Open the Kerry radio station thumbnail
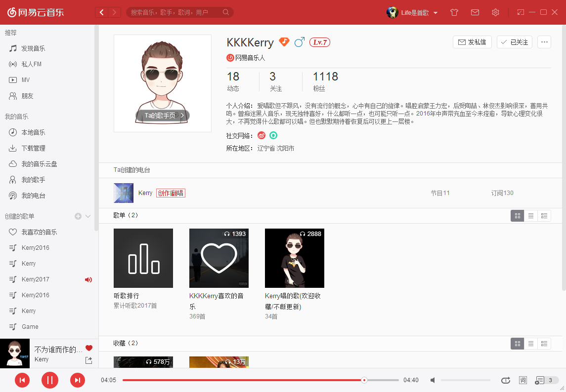The width and height of the screenshot is (566, 392). pyautogui.click(x=124, y=193)
